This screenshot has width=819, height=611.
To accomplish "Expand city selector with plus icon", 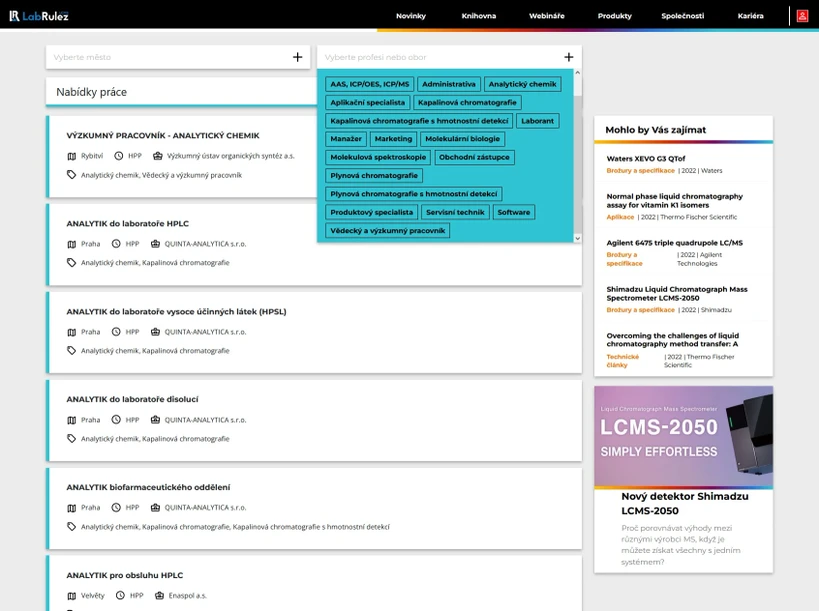I will (x=297, y=57).
